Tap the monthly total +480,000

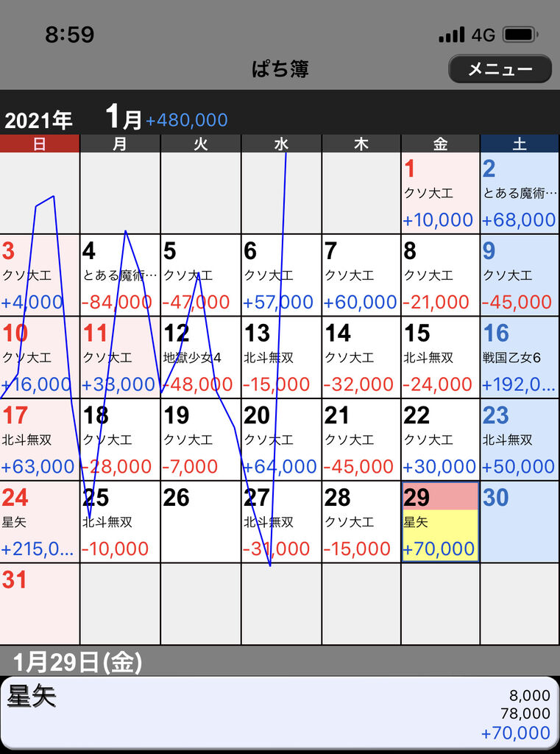[x=186, y=120]
